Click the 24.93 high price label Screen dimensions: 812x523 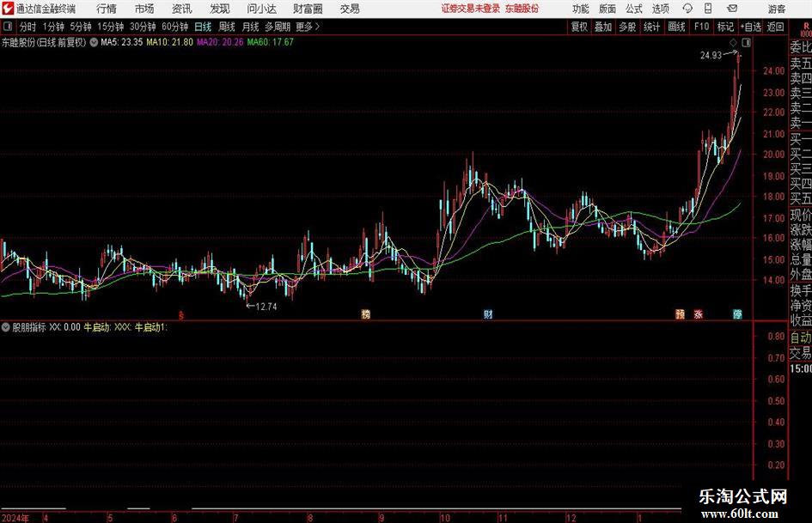711,56
